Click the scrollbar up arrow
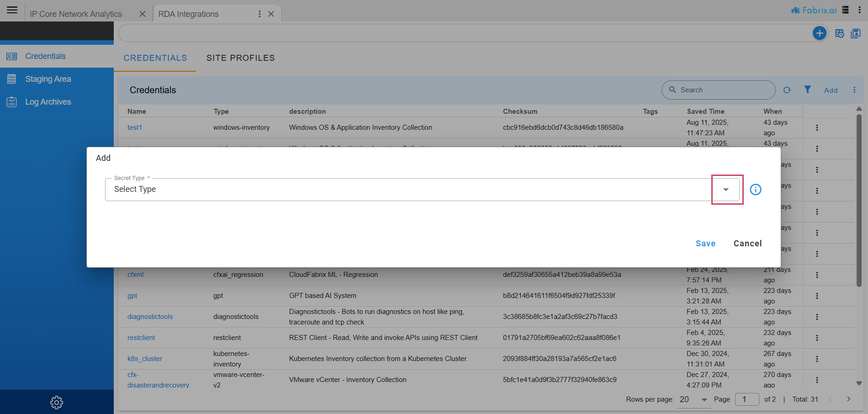 (x=859, y=109)
